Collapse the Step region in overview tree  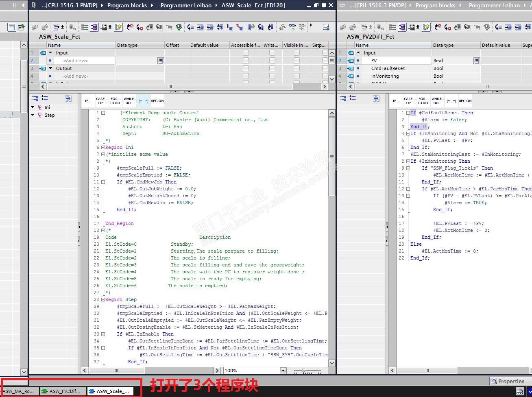[x=33, y=115]
